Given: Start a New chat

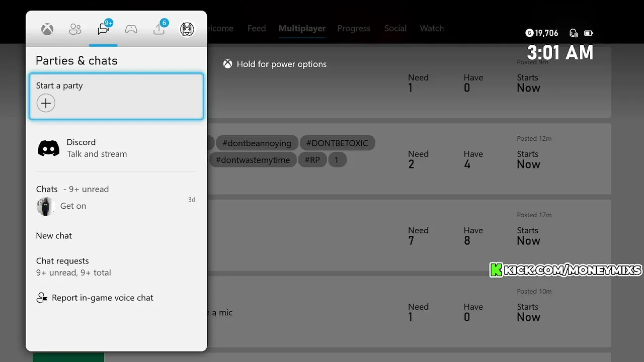Looking at the screenshot, I should pos(54,236).
